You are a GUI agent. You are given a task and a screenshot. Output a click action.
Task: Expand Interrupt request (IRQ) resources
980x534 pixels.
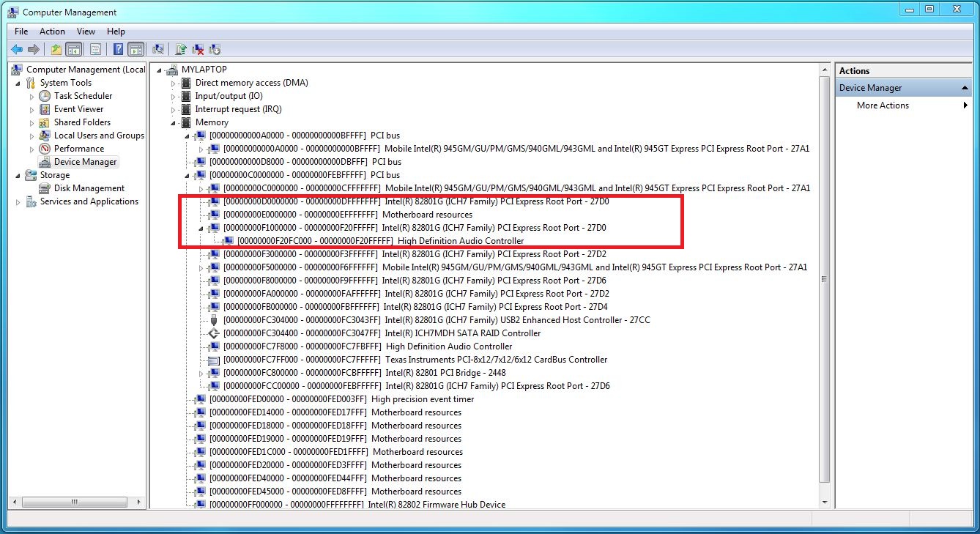pos(174,109)
